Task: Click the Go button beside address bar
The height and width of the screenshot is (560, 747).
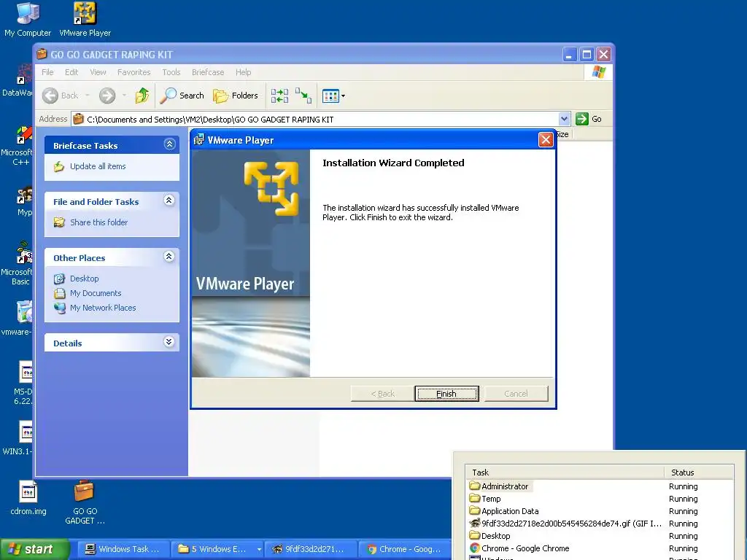Action: click(589, 119)
